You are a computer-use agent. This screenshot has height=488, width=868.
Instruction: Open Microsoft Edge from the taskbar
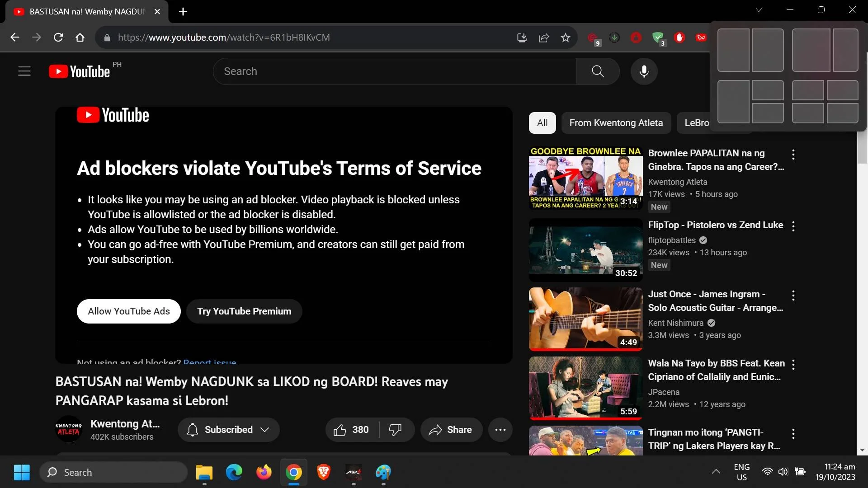234,472
